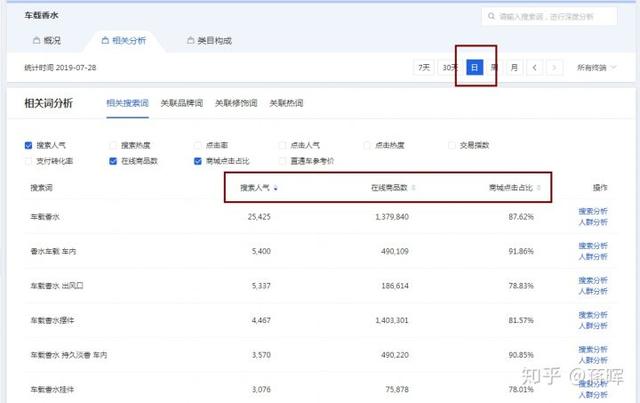Open 搜索分析 for 车载香水 出风口 row
Viewport: 640px width, 403px height.
click(593, 280)
